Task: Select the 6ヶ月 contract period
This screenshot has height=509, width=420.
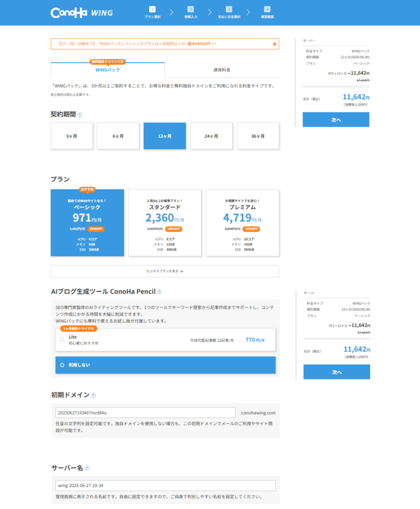Action: point(118,136)
